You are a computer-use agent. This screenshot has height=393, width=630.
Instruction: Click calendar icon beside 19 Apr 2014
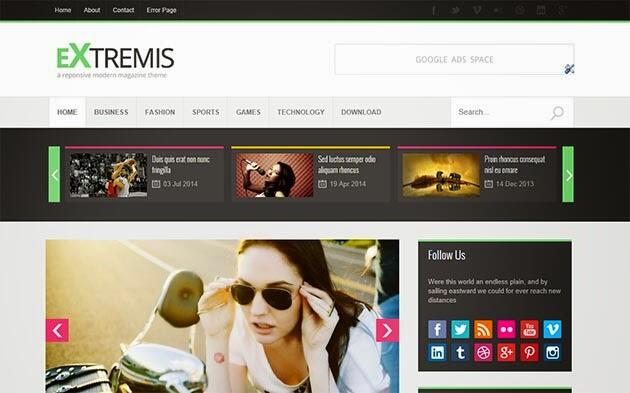[322, 184]
